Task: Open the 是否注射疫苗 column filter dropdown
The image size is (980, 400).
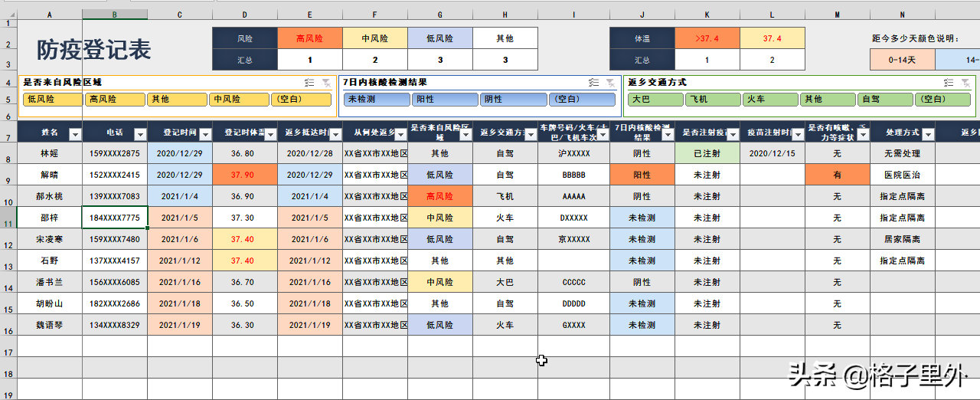Action: pos(733,134)
